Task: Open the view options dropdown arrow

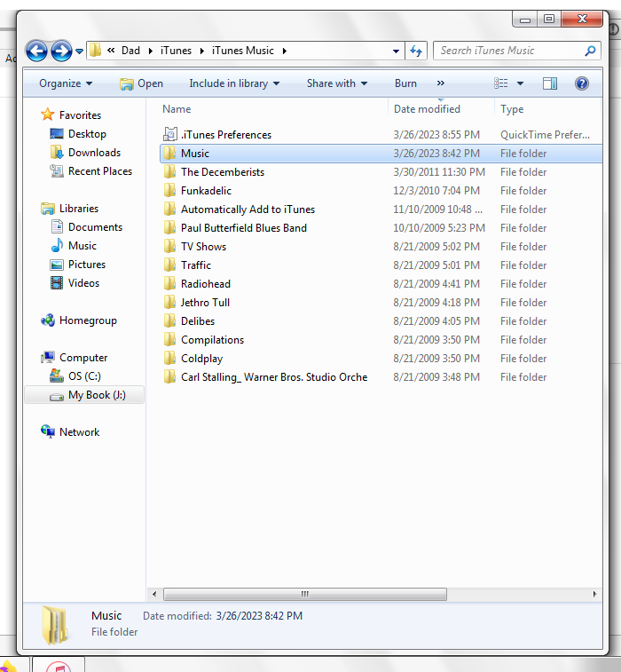Action: (520, 83)
